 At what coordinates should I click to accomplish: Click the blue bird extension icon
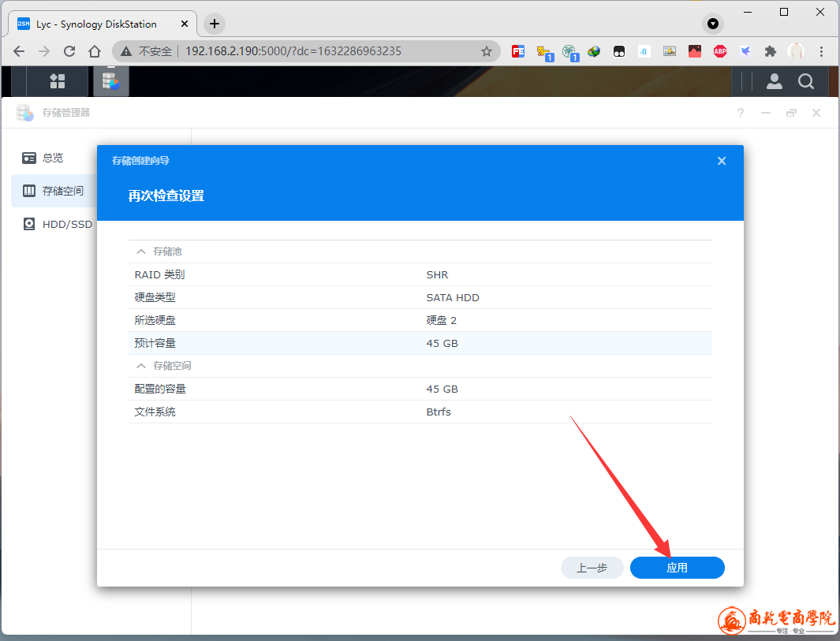pyautogui.click(x=745, y=51)
